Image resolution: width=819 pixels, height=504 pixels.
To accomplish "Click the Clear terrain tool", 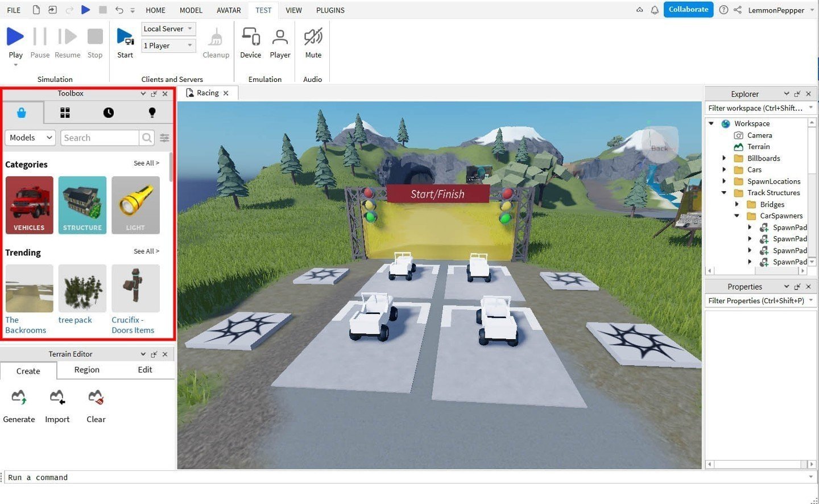I will click(96, 406).
